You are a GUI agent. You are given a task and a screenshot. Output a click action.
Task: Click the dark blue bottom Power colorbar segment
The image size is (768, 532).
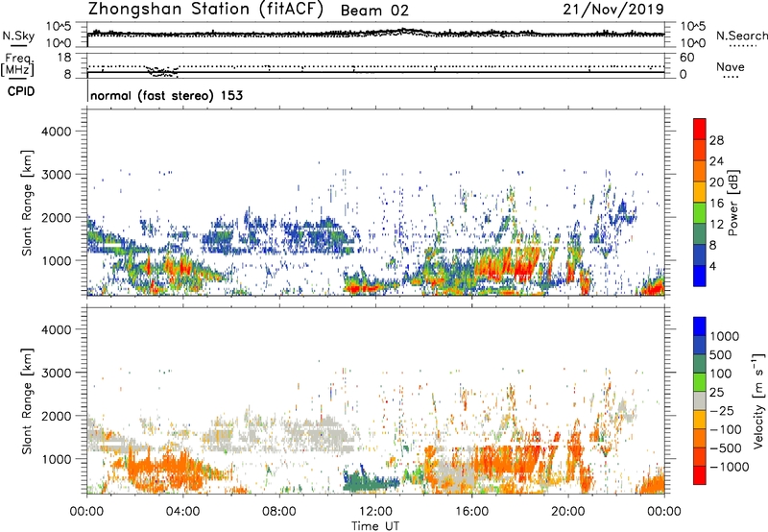pos(700,276)
